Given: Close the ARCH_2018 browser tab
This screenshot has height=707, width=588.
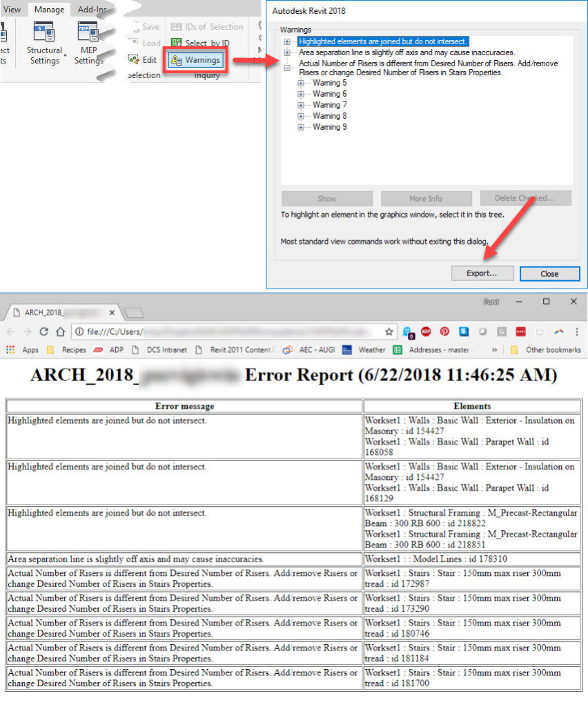Looking at the screenshot, I should [x=112, y=313].
